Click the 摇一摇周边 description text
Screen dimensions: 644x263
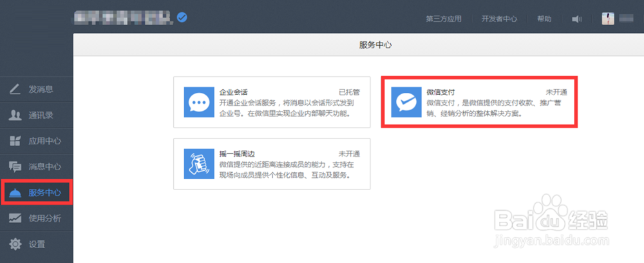pyautogui.click(x=287, y=170)
